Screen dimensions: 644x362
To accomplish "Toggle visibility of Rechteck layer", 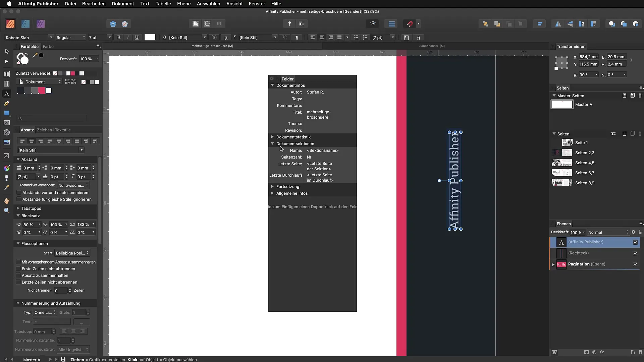I will 635,253.
